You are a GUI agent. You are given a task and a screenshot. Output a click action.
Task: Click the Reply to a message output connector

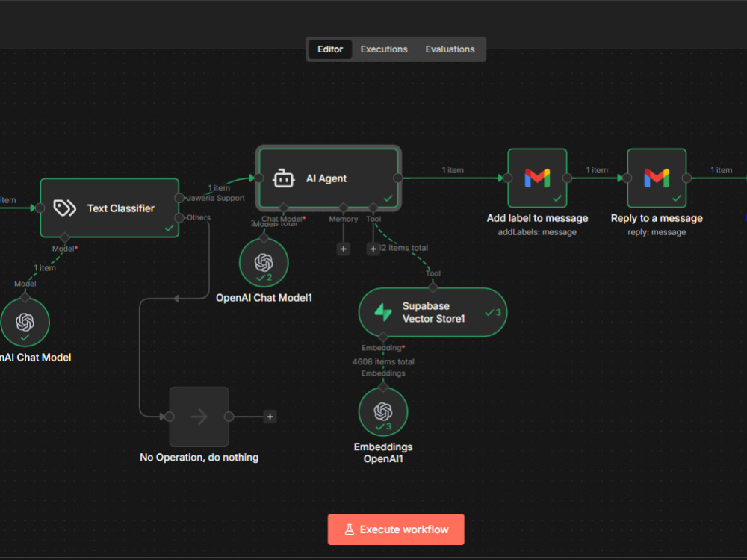(686, 178)
